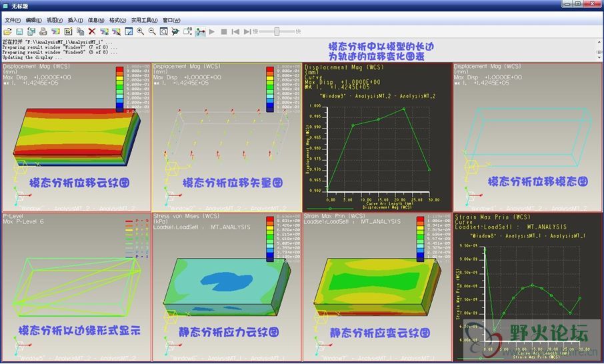Click the Zoom In magnifier icon
The width and height of the screenshot is (604, 364).
click(140, 31)
